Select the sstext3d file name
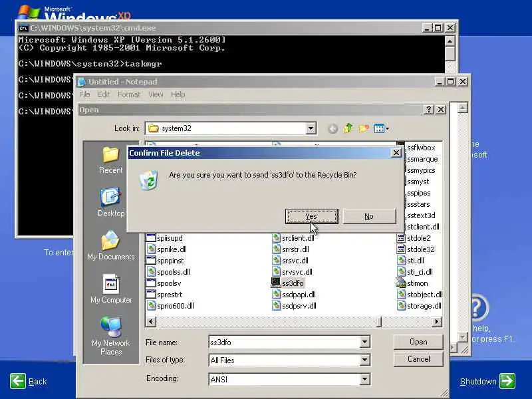This screenshot has height=399, width=532. click(421, 215)
